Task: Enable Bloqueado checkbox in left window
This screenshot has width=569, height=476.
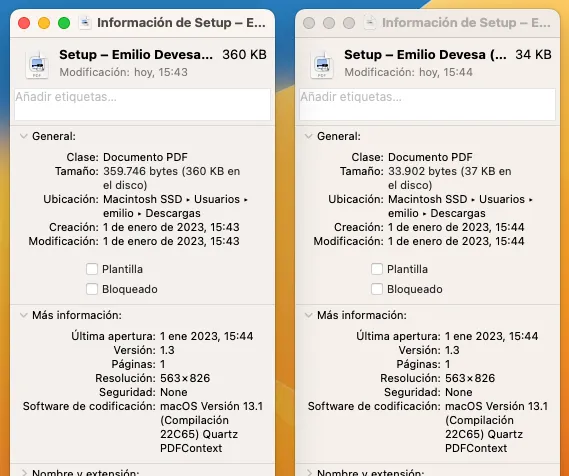Action: pos(92,289)
